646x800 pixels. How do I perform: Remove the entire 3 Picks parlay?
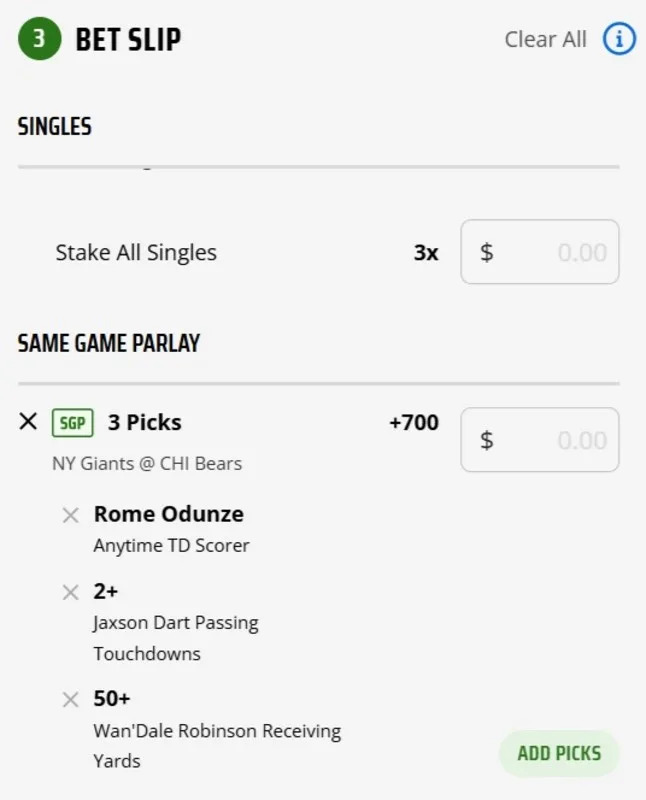tap(28, 422)
